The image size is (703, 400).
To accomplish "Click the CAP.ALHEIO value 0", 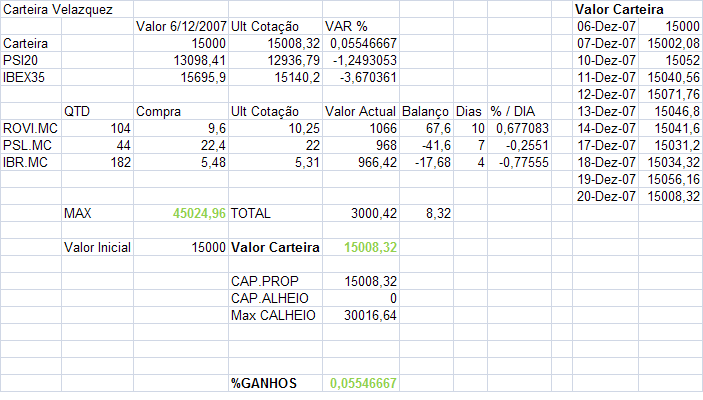I will pyautogui.click(x=393, y=299).
